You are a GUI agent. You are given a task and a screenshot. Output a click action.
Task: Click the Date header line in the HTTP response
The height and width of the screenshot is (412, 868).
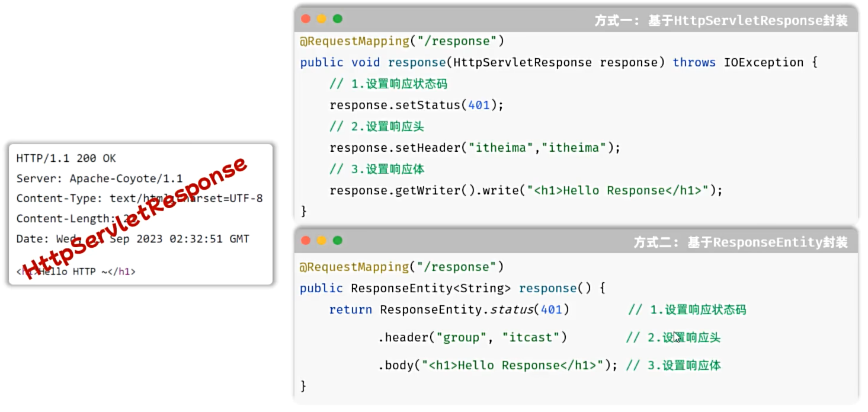pos(132,239)
